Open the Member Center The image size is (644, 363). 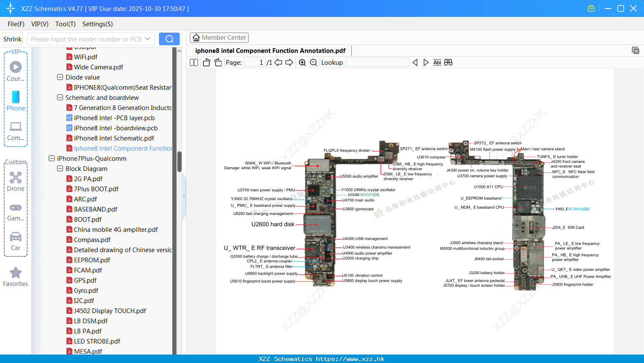click(x=219, y=38)
